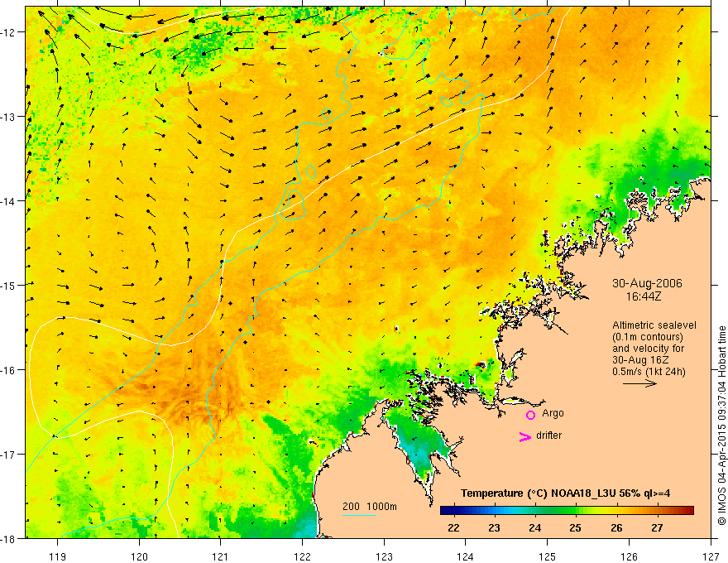The height and width of the screenshot is (563, 728).
Task: Click the longitude label 123
Action: point(384,556)
